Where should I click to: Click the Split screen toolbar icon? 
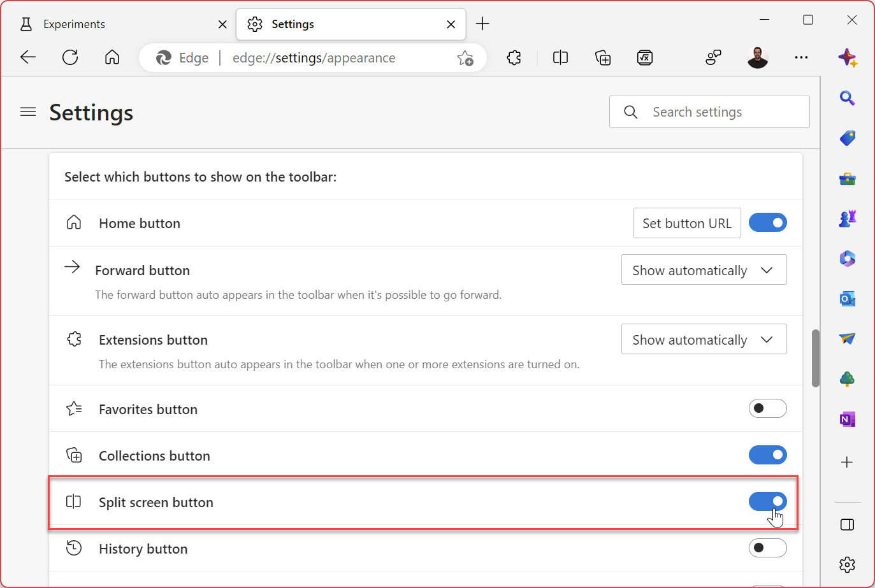pyautogui.click(x=560, y=57)
